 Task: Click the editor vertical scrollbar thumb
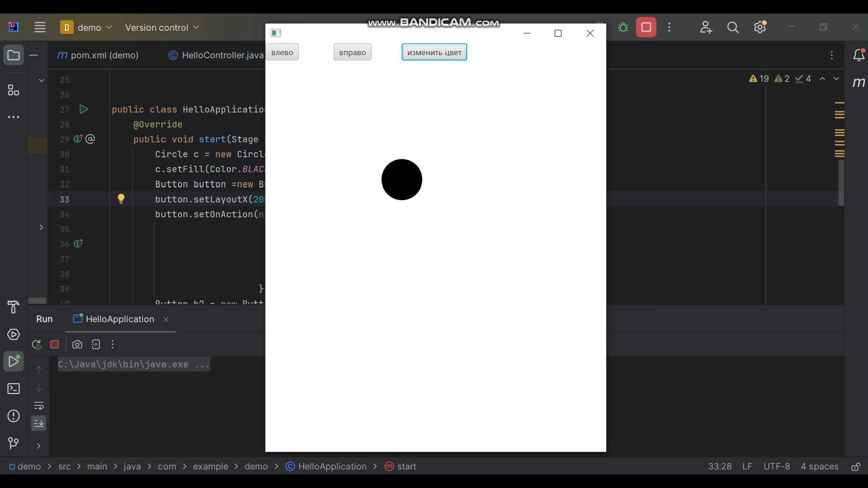[841, 183]
